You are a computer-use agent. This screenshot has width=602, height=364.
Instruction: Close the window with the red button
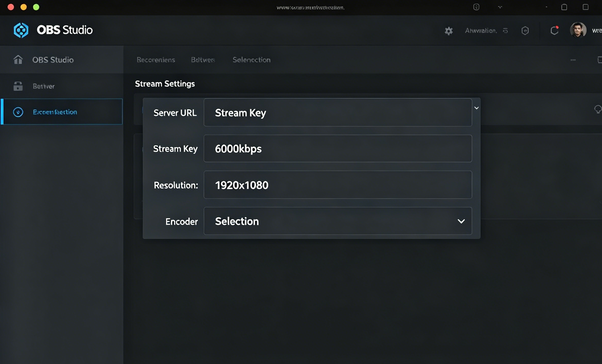[x=11, y=7]
